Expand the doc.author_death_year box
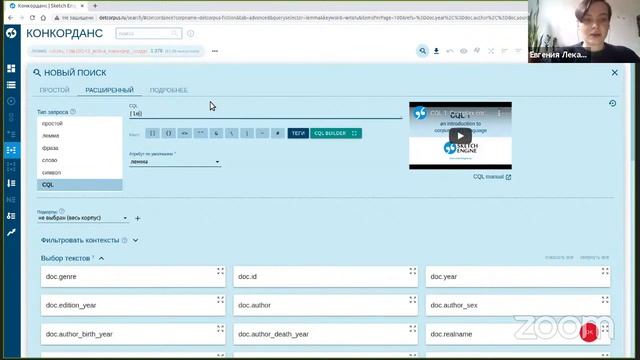Screen dimensions: 640x360 point(413,329)
